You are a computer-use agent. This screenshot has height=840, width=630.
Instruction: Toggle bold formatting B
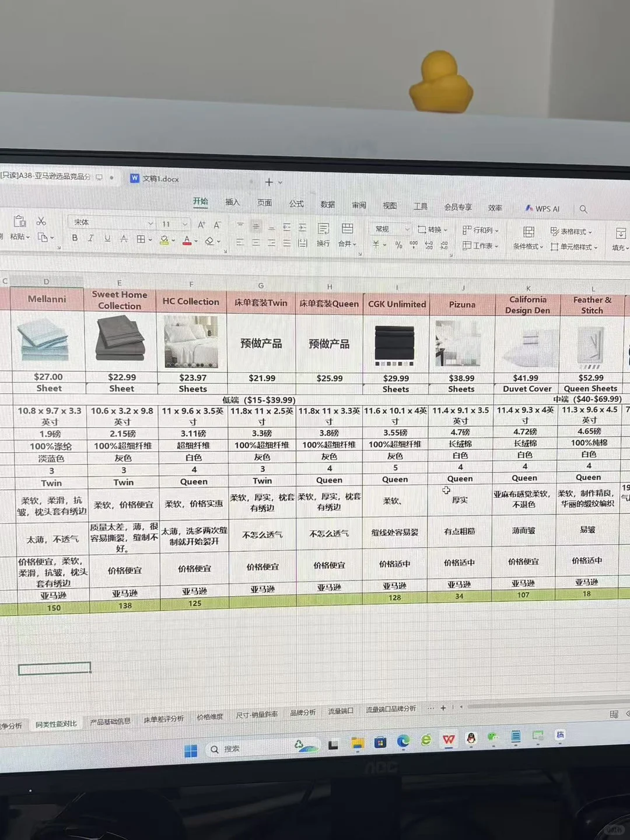75,238
